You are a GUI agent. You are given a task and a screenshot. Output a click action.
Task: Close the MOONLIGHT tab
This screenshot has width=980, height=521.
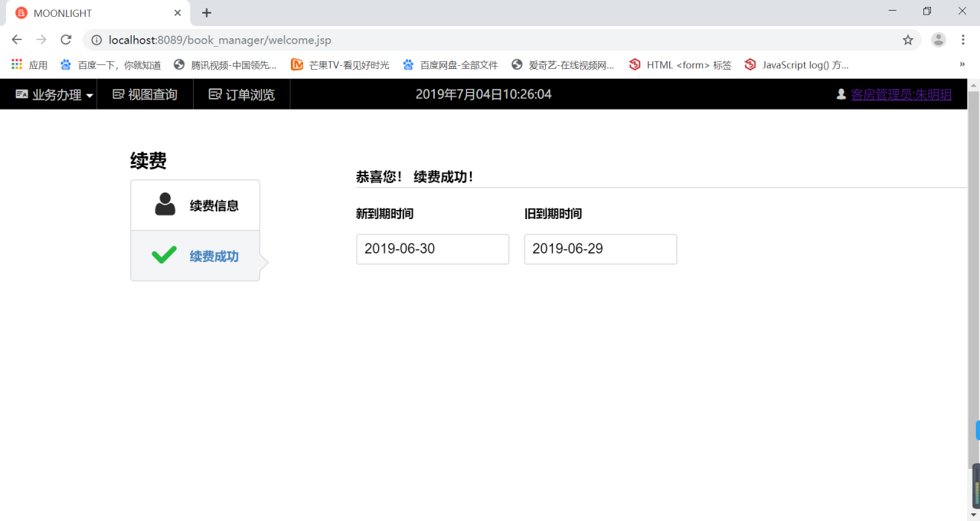pos(177,13)
